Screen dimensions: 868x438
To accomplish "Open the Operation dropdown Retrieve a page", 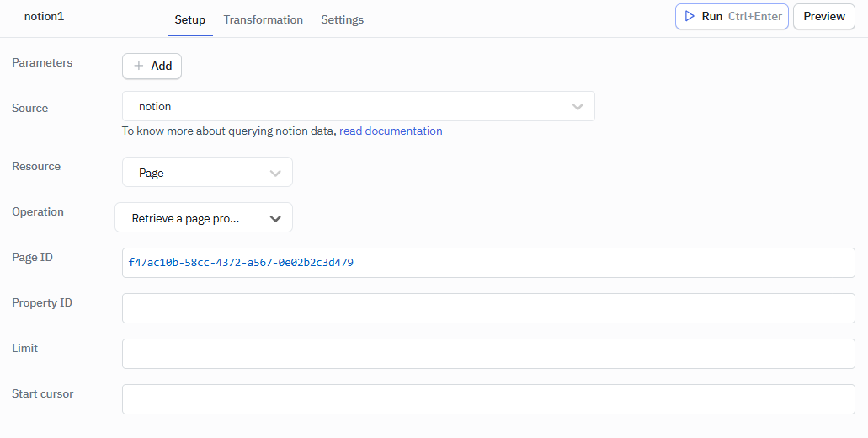I will pos(204,217).
